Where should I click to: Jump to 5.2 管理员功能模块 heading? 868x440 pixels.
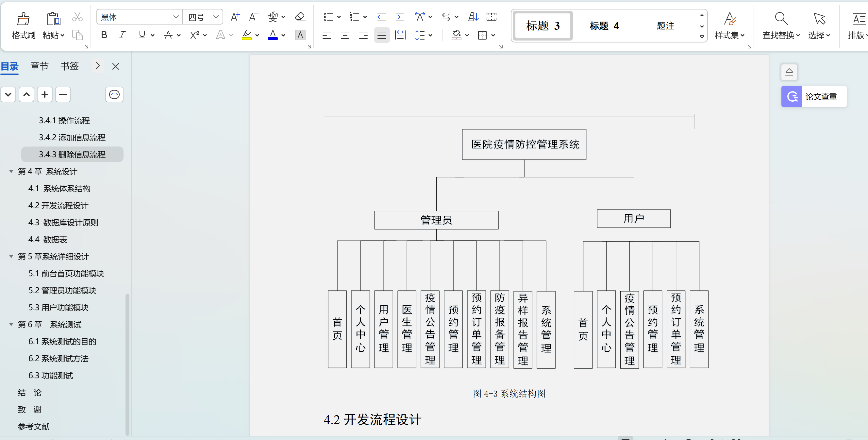(62, 290)
